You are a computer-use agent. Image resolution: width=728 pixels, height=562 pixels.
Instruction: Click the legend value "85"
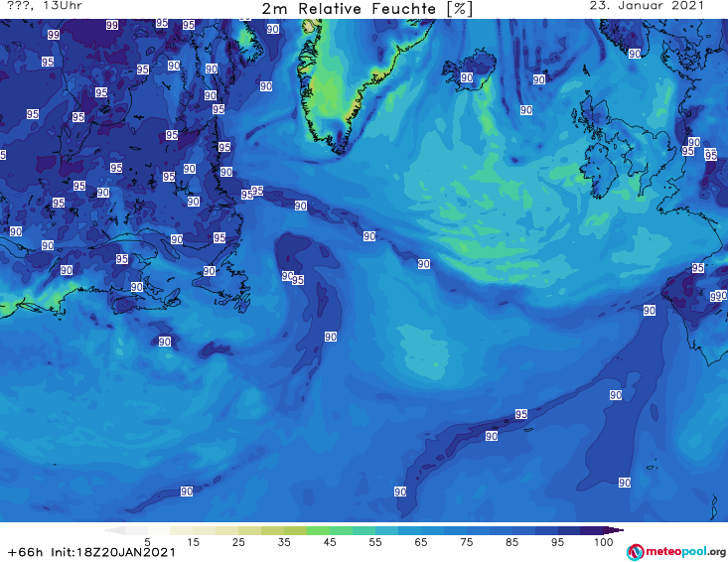tap(511, 542)
